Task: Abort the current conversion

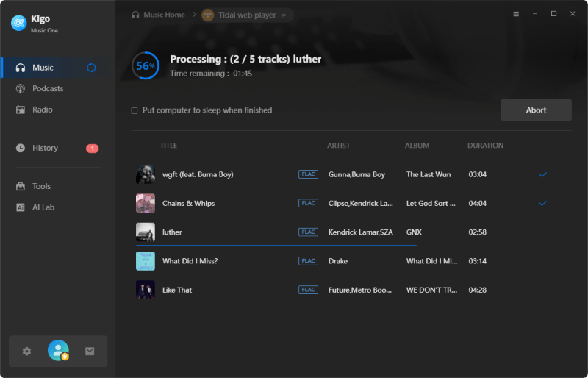Action: click(x=536, y=110)
